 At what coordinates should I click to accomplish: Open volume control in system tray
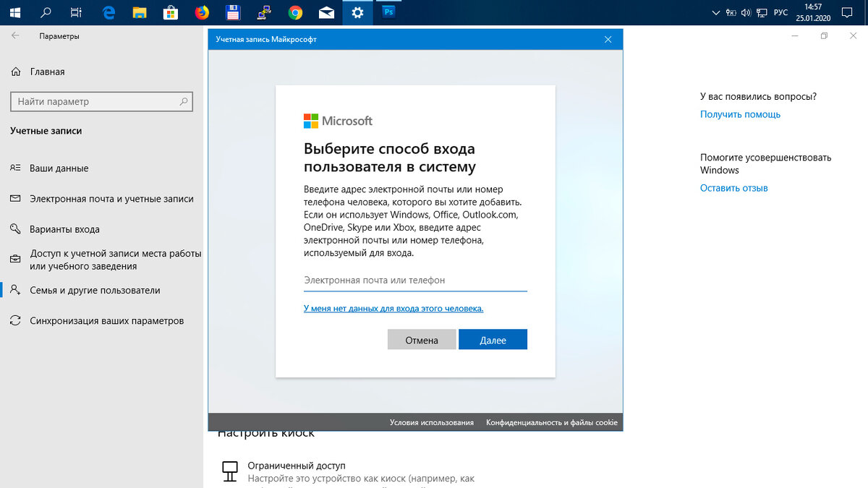746,12
